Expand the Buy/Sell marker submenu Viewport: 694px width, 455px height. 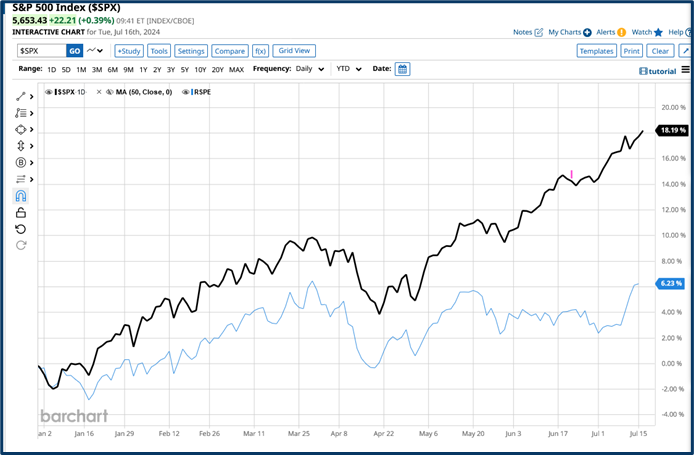pyautogui.click(x=31, y=163)
